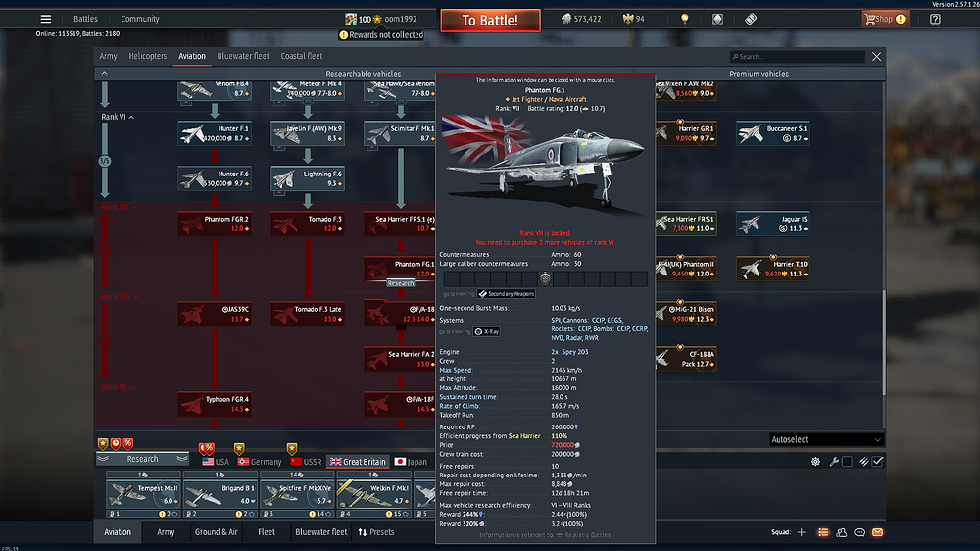Toggle the auto-refill ammo checkbox
Viewport: 980px width, 551px height.
[x=877, y=462]
